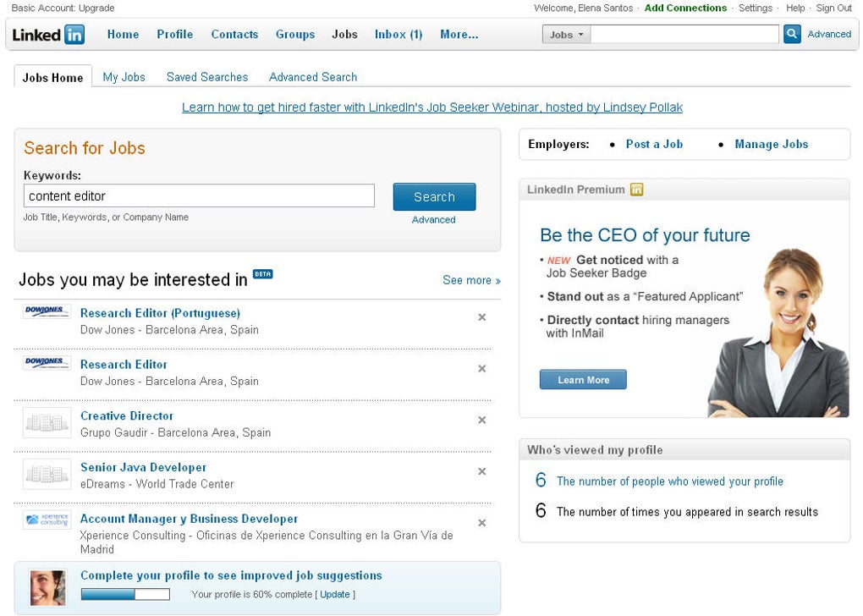
Task: Click the profile completion progress bar
Action: click(125, 595)
